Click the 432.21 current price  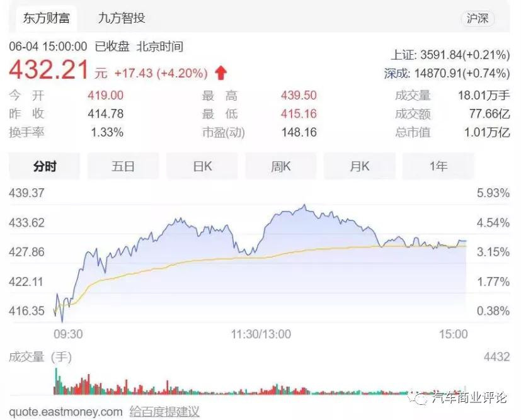click(x=49, y=70)
